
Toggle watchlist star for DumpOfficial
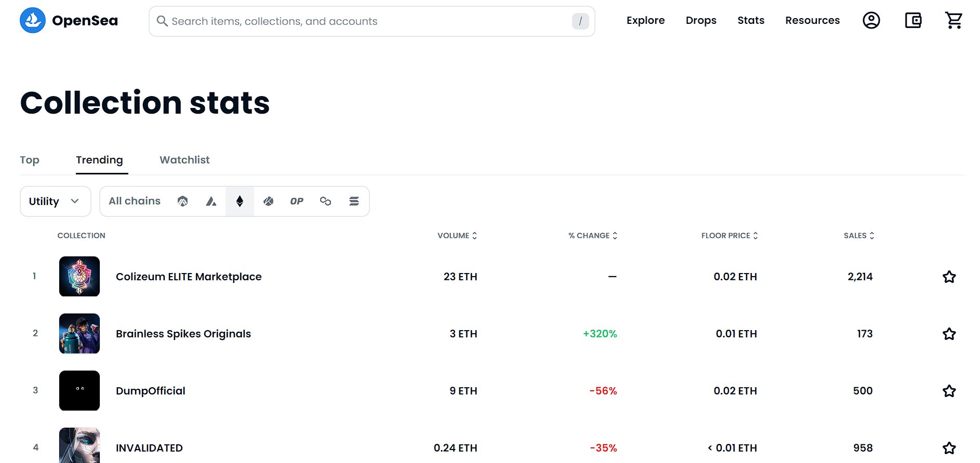point(949,391)
